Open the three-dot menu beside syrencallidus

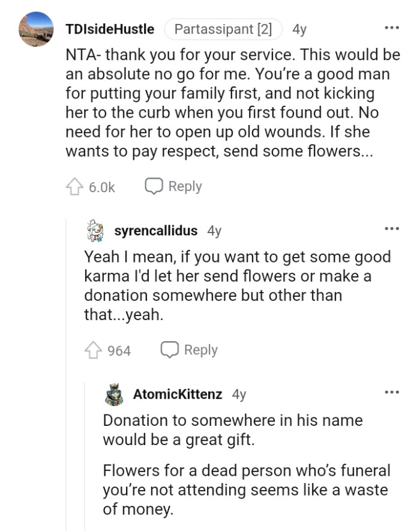coord(393,227)
